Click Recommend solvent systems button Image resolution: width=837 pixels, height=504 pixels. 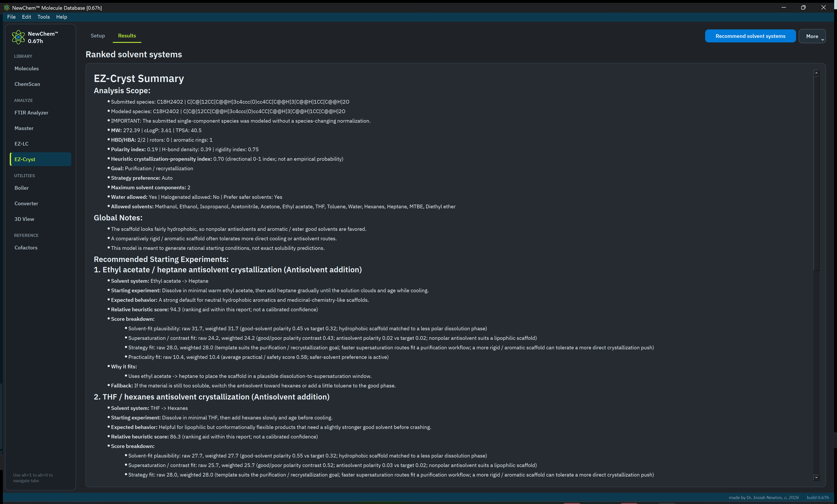point(750,36)
